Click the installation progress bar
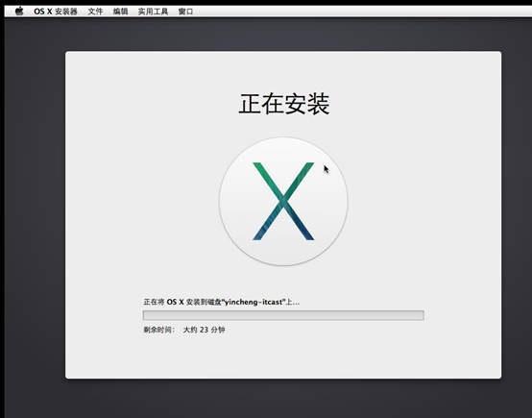The height and width of the screenshot is (418, 532). [x=283, y=315]
